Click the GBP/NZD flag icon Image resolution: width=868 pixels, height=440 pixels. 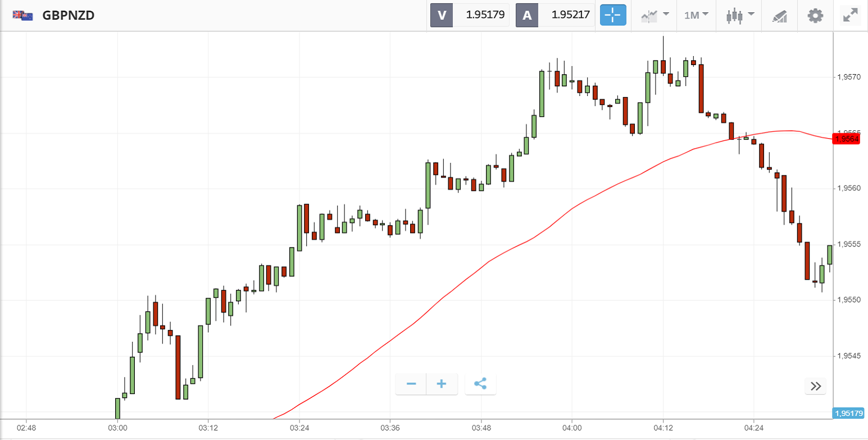(22, 15)
